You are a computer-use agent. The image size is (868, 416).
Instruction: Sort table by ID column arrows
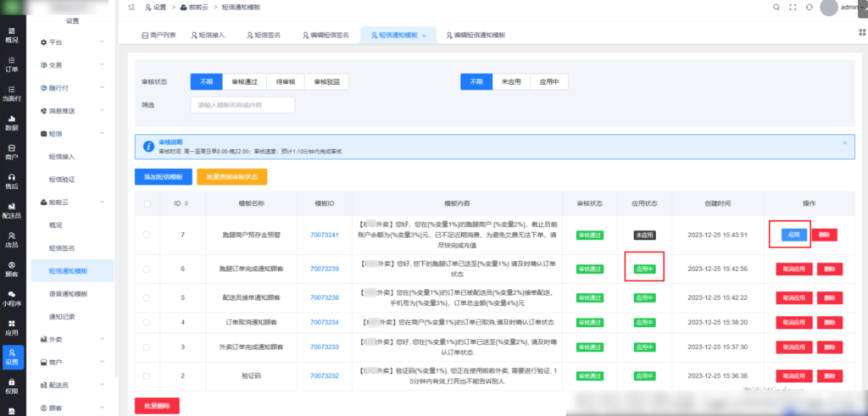(186, 203)
